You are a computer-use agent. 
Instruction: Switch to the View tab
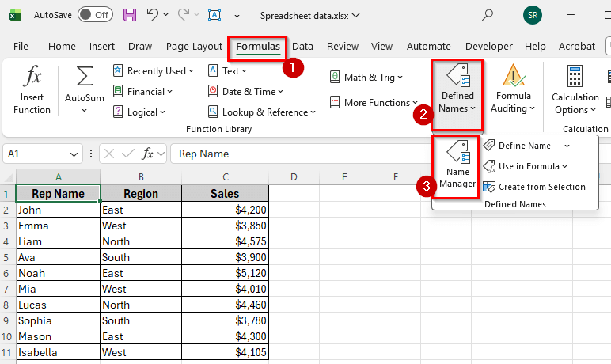(381, 47)
